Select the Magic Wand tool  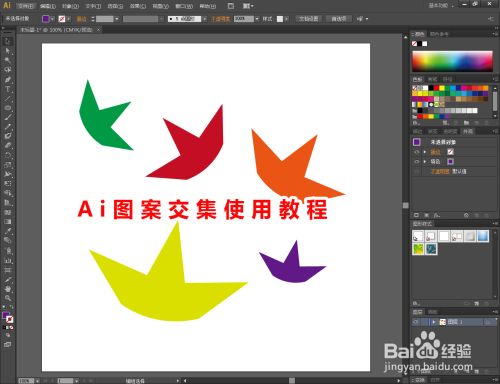[x=7, y=60]
